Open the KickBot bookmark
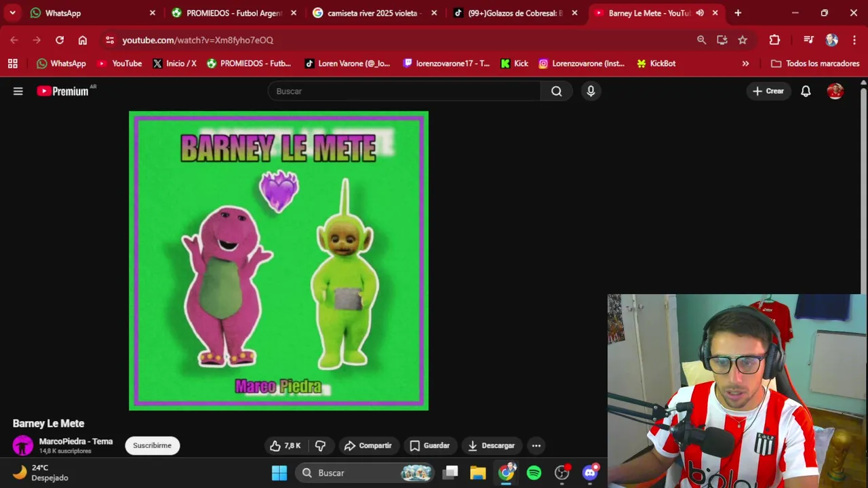 (x=656, y=63)
